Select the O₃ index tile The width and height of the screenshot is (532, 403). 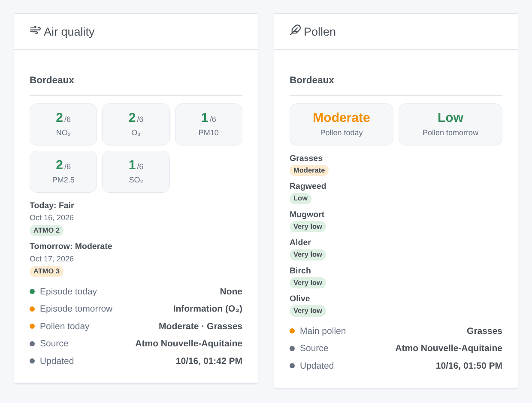136,124
